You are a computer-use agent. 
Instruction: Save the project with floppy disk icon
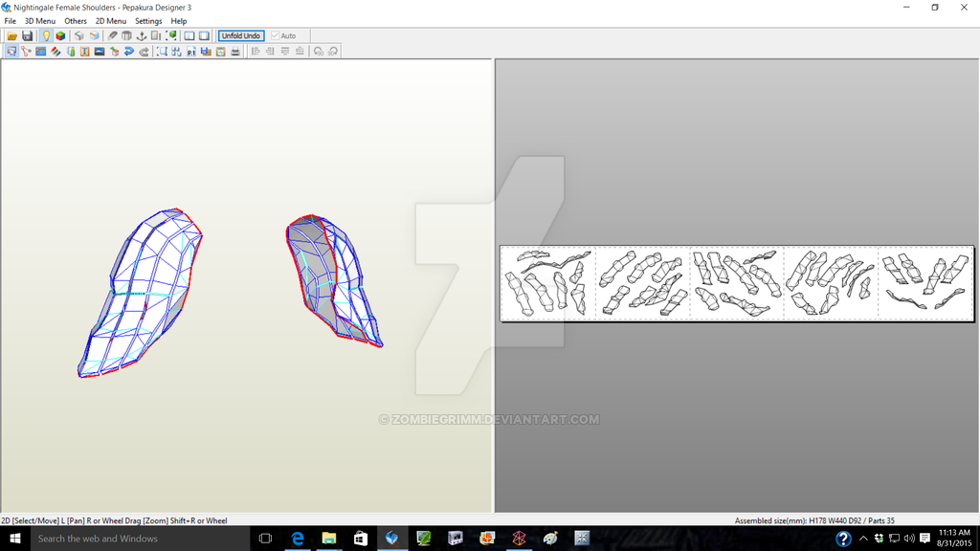point(27,36)
